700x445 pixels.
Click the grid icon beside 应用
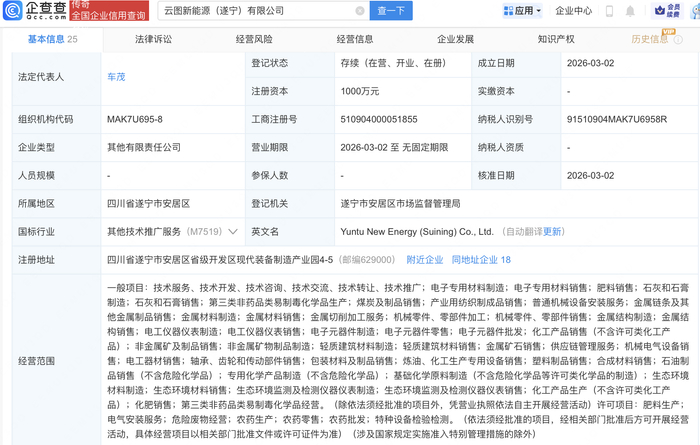(x=508, y=11)
